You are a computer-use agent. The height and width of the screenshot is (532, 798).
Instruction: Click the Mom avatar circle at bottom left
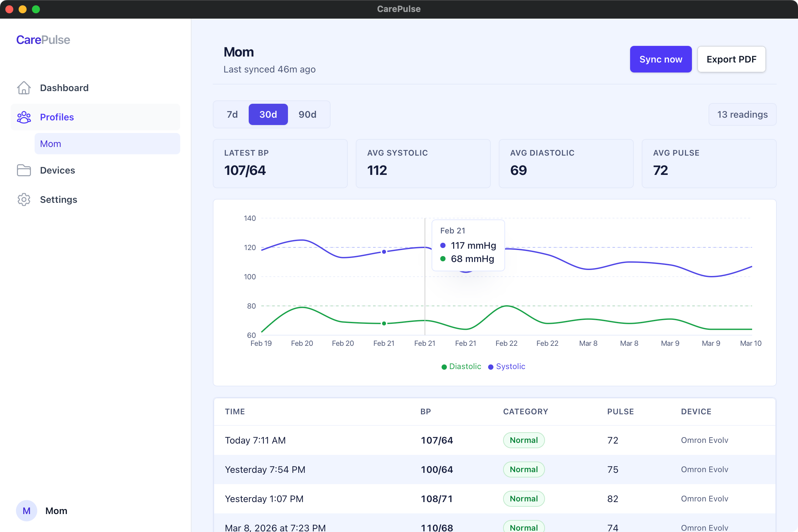click(27, 511)
